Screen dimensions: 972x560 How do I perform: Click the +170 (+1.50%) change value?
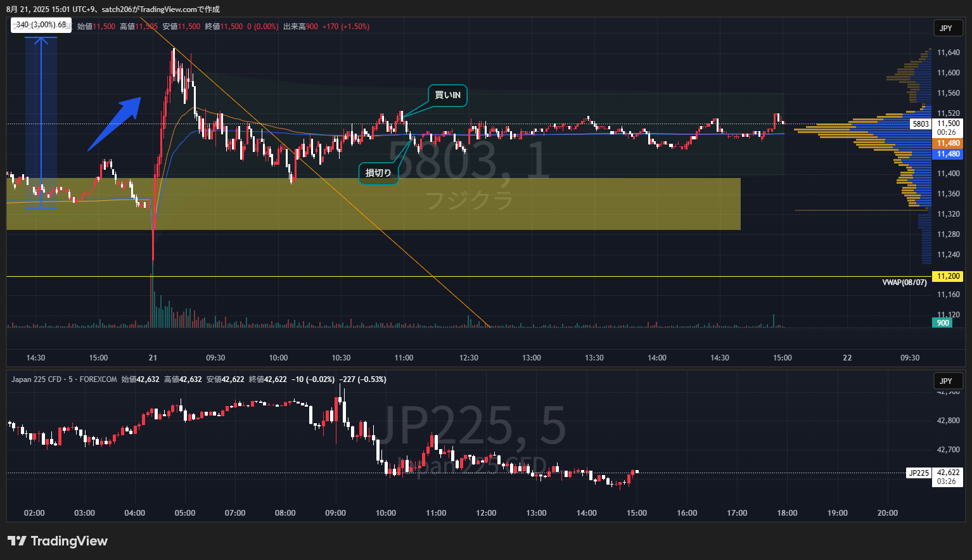point(345,27)
